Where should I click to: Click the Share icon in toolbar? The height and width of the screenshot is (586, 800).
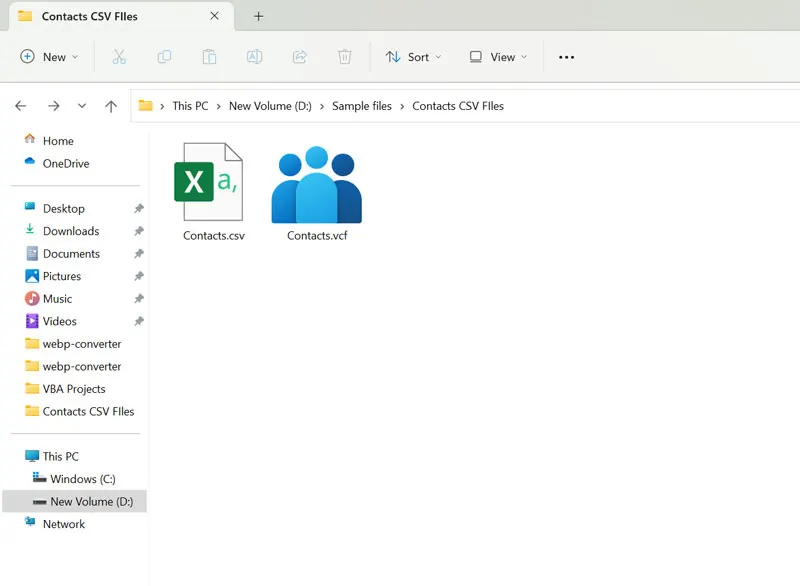pos(299,57)
